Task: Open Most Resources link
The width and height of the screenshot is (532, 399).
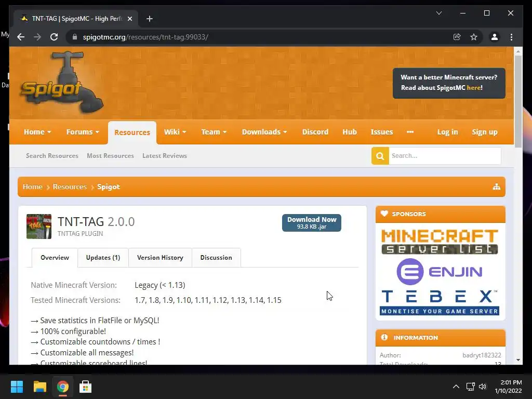Action: (110, 156)
